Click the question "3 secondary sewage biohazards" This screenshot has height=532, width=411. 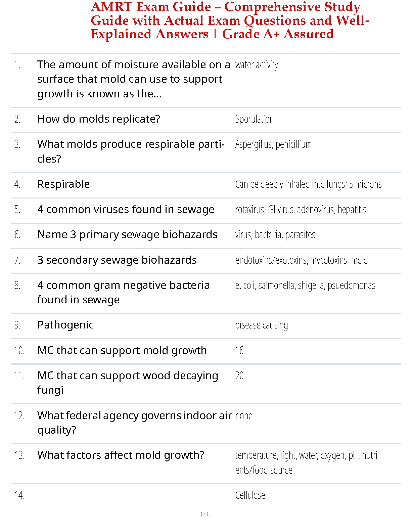[x=117, y=260]
